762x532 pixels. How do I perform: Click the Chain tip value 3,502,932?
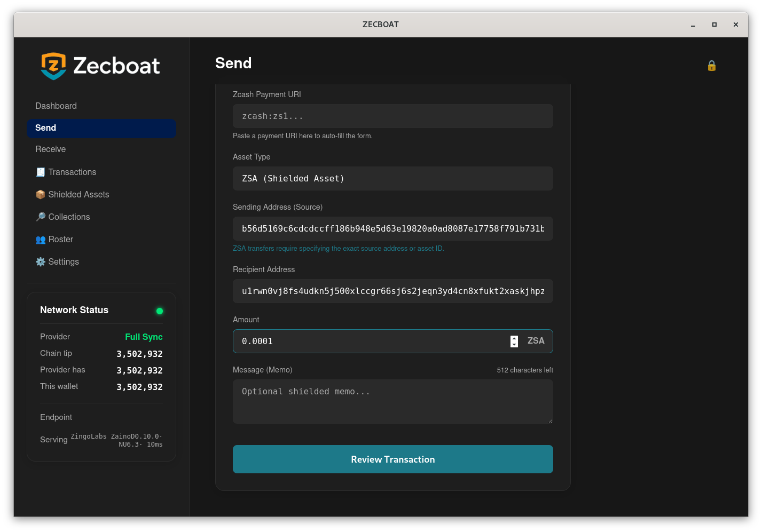click(x=139, y=354)
